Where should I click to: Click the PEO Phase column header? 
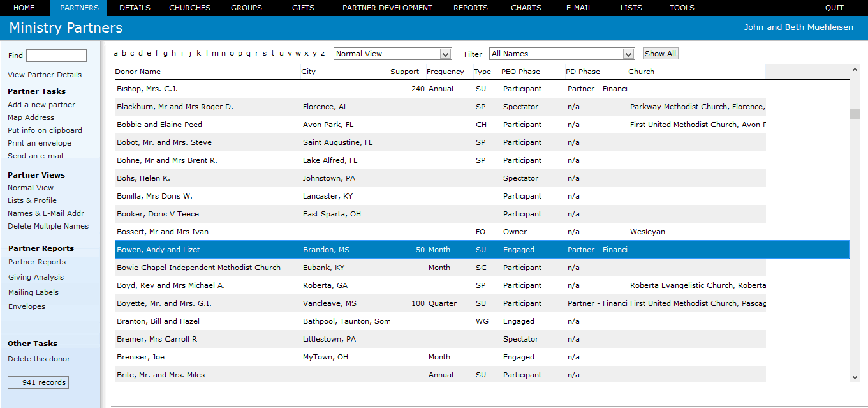point(521,72)
